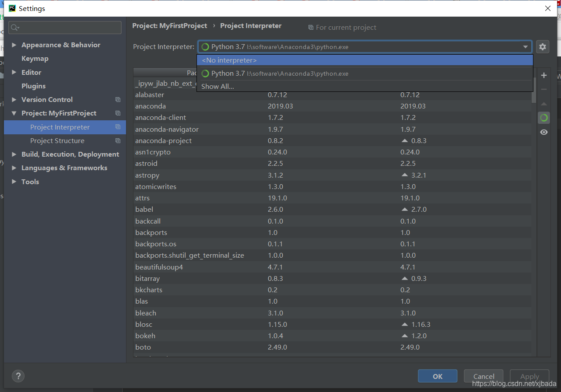Click project-level icon beside Project Interpreter

[x=118, y=127]
